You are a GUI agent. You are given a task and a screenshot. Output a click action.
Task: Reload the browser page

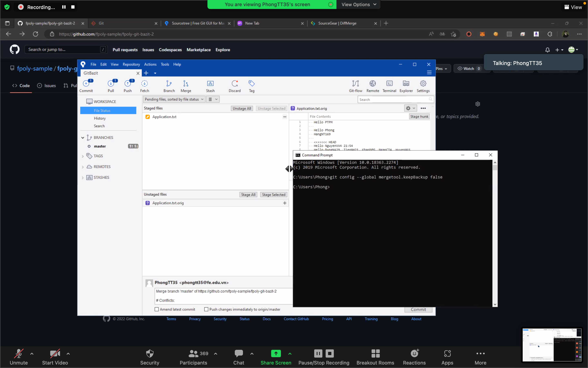[36, 34]
